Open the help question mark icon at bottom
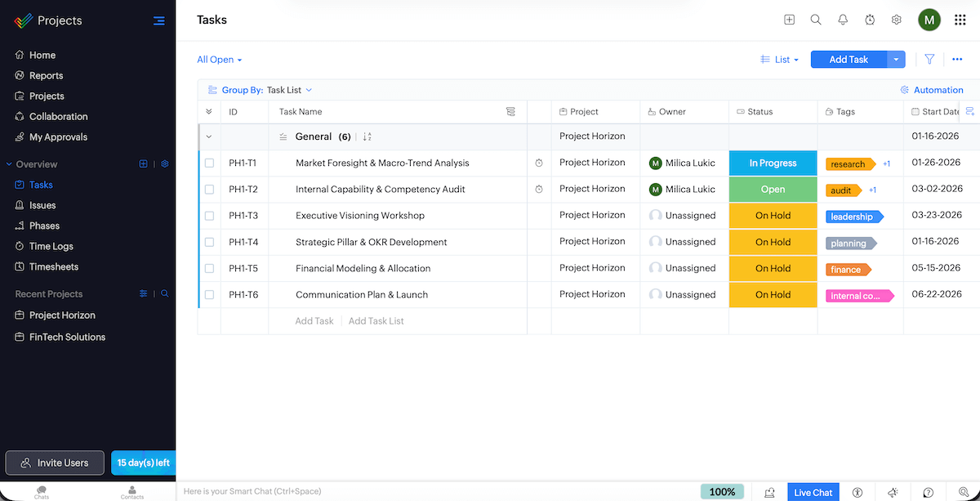 coord(928,492)
